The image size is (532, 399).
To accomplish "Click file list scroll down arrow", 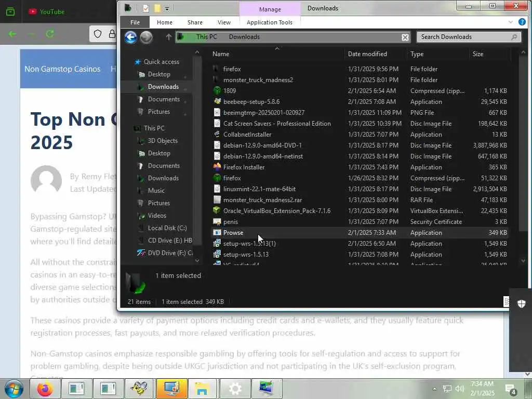I will coord(523,261).
